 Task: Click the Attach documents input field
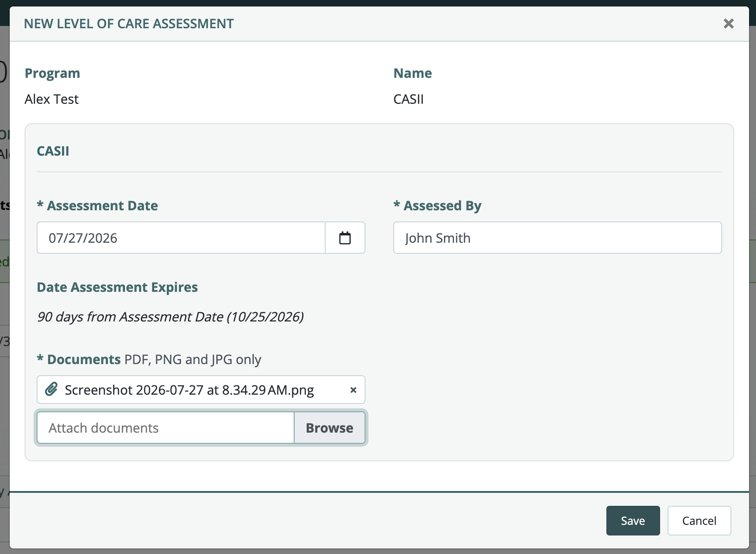pos(165,428)
